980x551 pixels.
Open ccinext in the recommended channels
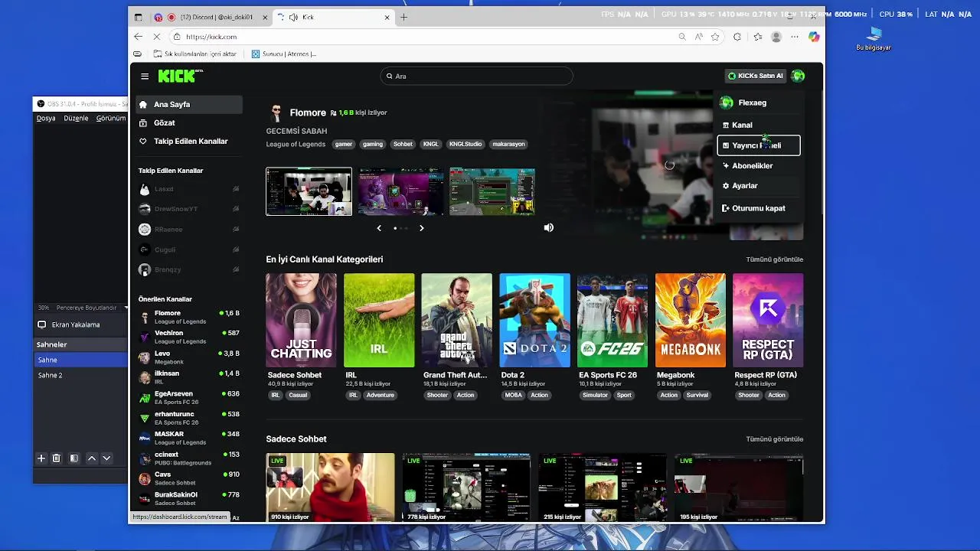tap(189, 458)
